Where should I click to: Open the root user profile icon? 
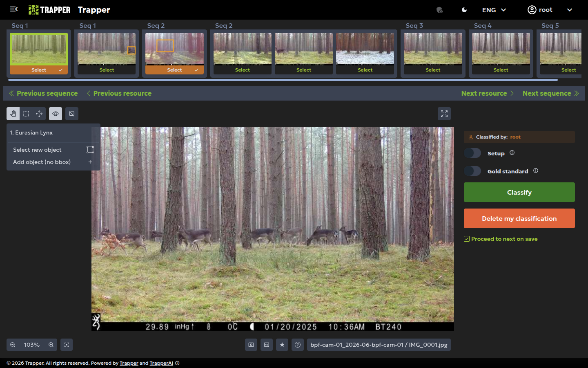click(532, 10)
